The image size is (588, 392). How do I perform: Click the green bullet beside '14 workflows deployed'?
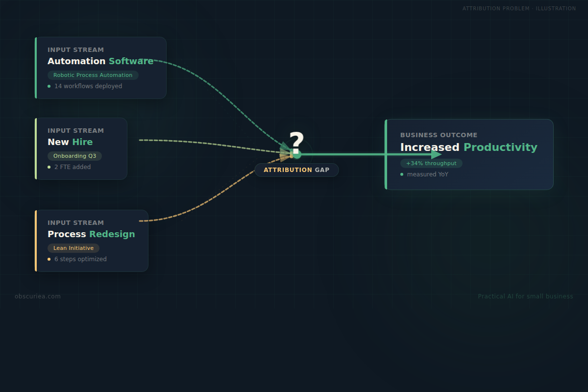tap(49, 86)
